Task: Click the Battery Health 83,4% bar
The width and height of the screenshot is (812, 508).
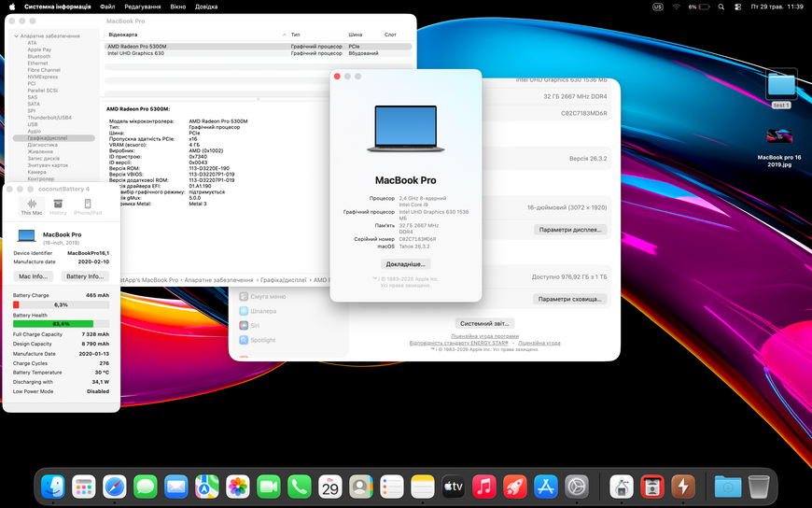Action: click(x=61, y=324)
